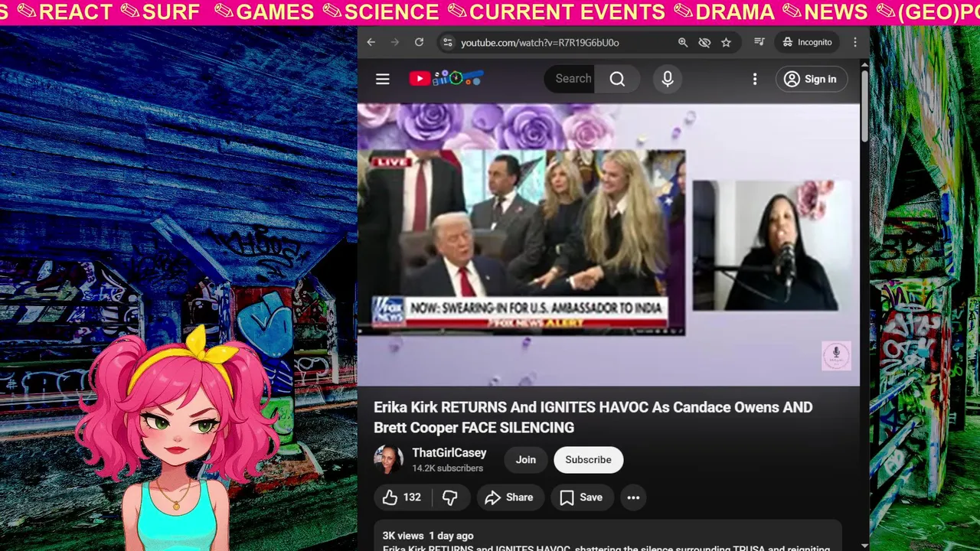Screen dimensions: 980x551
Task: Open site info icon in address bar
Action: (448, 42)
